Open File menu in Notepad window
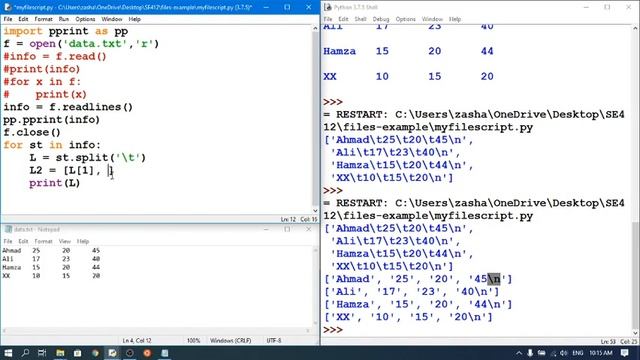Screen dimensions: 640x360 pos(8,241)
